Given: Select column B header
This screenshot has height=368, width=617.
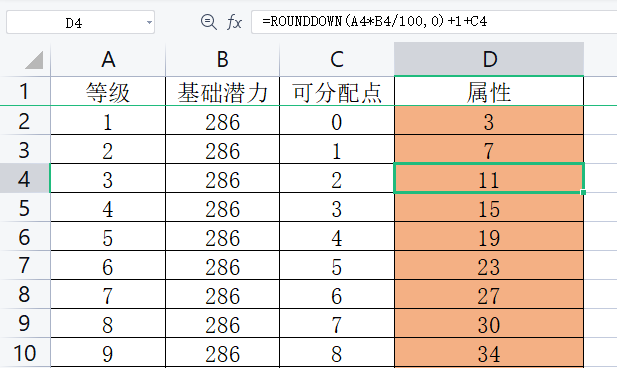Looking at the screenshot, I should pos(222,59).
